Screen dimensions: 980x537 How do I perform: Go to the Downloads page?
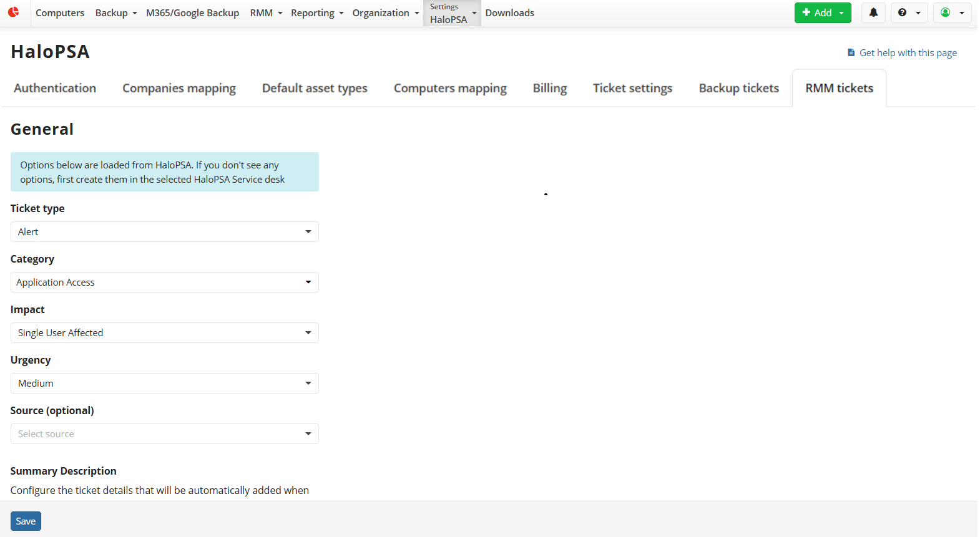(509, 13)
